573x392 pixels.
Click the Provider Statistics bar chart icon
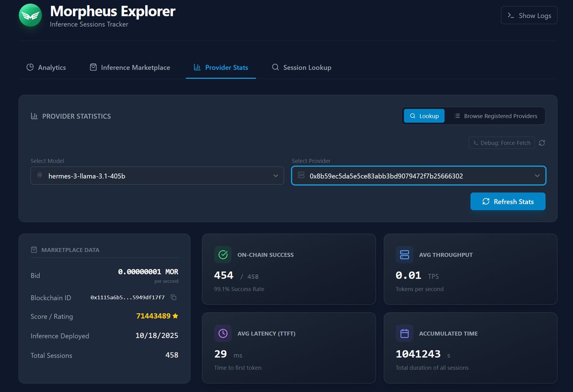pyautogui.click(x=34, y=116)
